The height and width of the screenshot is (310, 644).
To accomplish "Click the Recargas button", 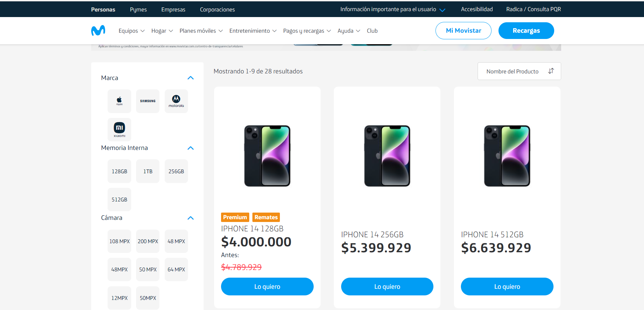I will click(526, 31).
